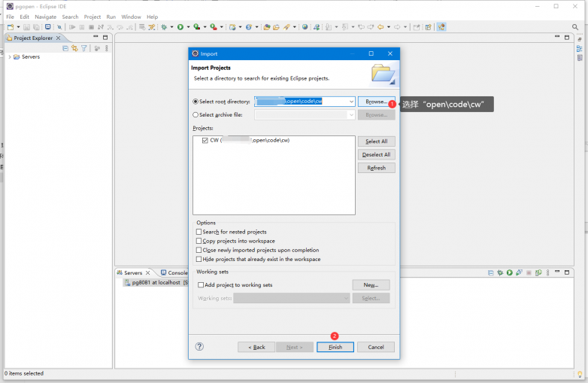Screen dimensions: 588x383
Task: Expand the Servers tree node
Action: click(x=10, y=57)
